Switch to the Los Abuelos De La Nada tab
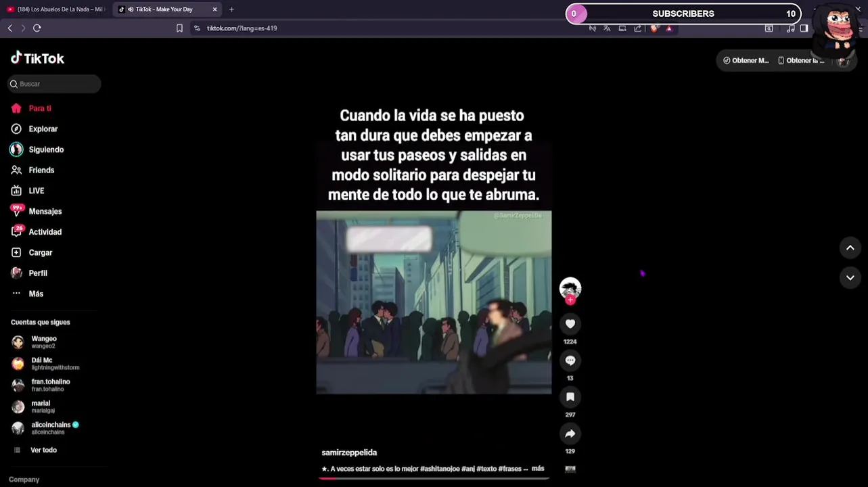Viewport: 868px width, 487px height. [x=55, y=9]
